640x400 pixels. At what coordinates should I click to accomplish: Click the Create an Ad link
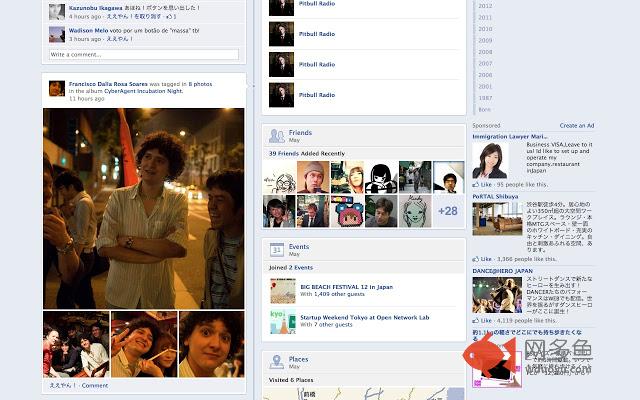pos(577,125)
